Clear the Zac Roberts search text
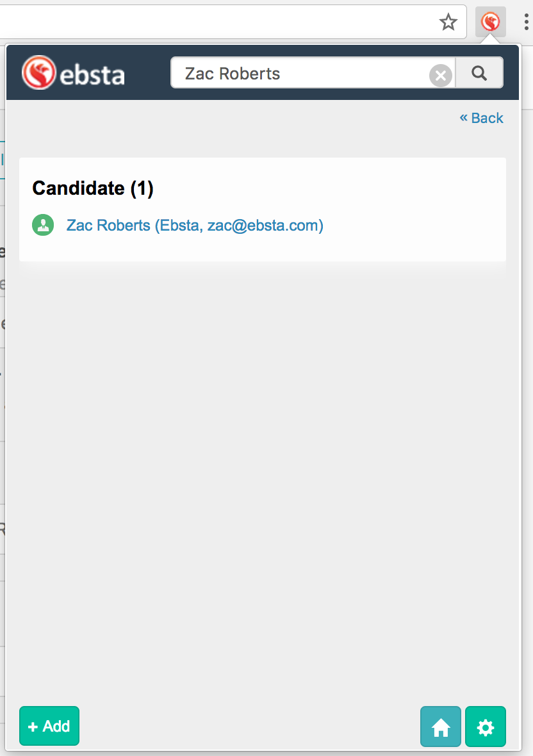 (x=440, y=76)
